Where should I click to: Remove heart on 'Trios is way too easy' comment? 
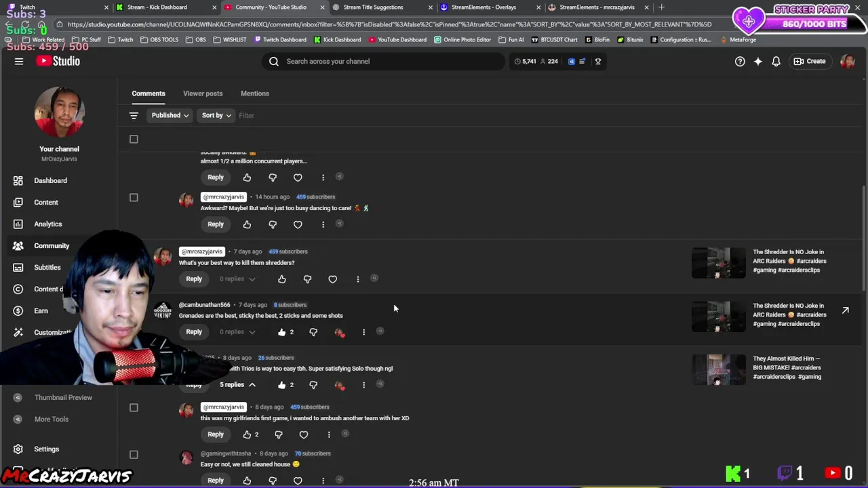click(x=340, y=385)
